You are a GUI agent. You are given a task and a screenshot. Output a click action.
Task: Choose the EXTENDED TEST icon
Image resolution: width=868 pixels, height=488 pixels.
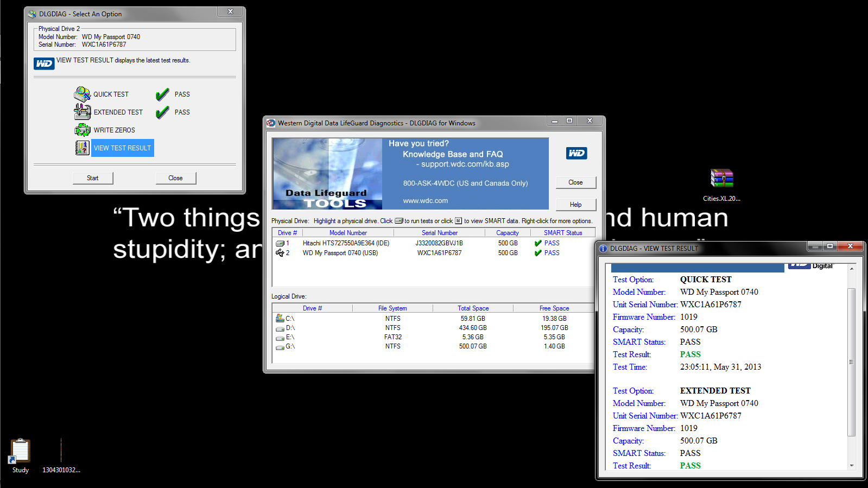coord(82,112)
